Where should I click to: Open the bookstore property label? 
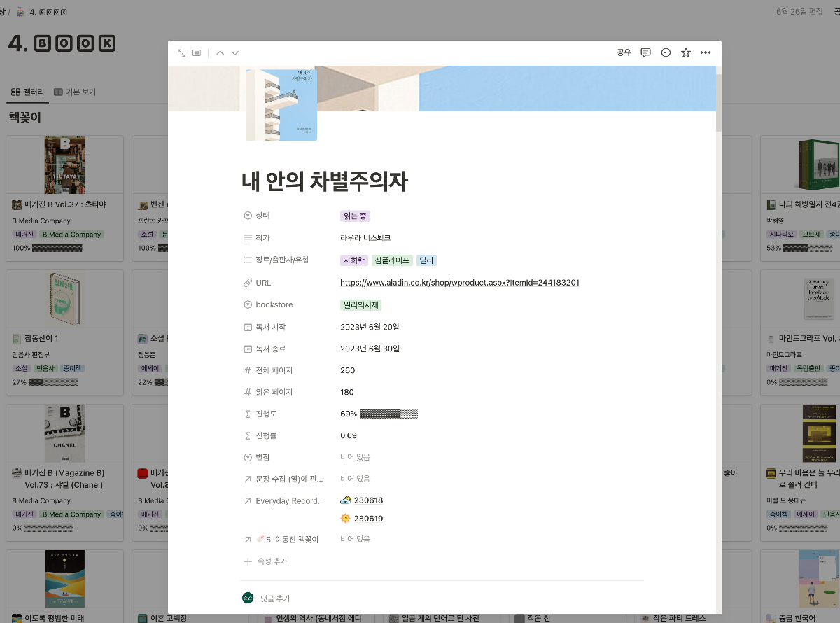(274, 304)
